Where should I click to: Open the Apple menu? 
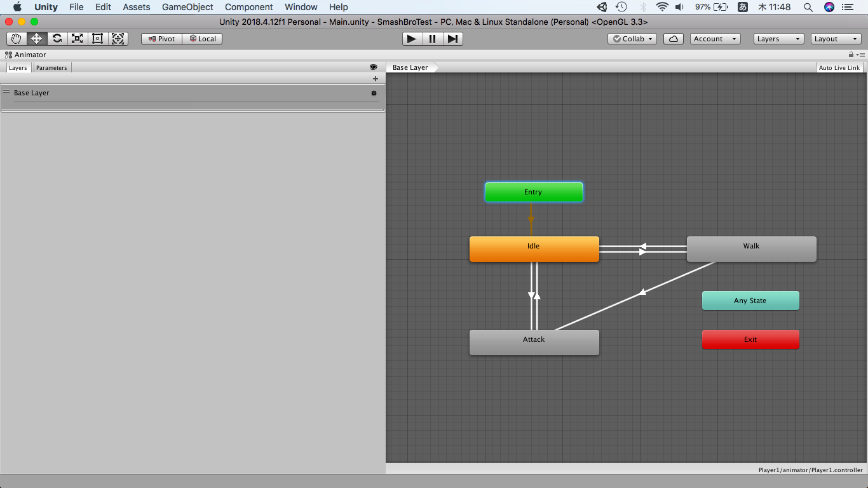coord(17,7)
